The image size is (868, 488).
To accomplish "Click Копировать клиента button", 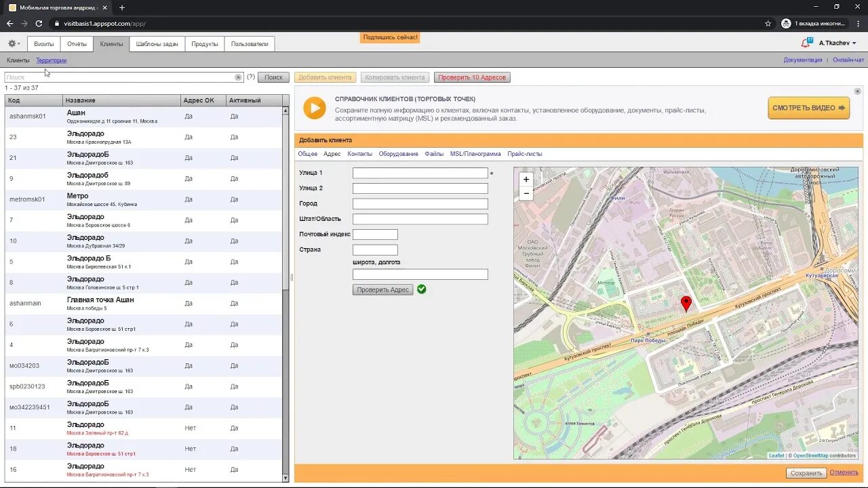I will click(x=395, y=77).
